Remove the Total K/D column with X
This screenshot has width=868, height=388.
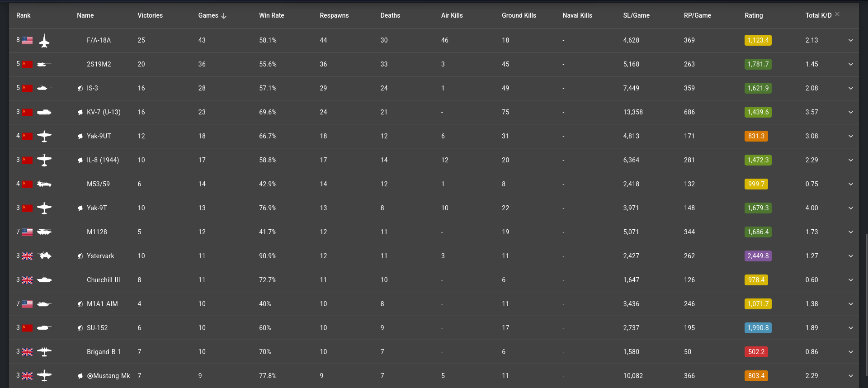pos(837,14)
